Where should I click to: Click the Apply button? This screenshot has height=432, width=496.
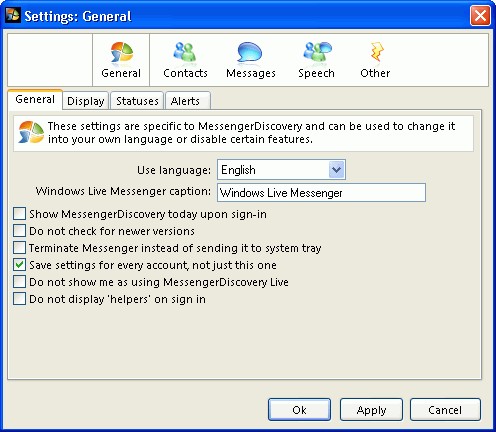click(371, 409)
